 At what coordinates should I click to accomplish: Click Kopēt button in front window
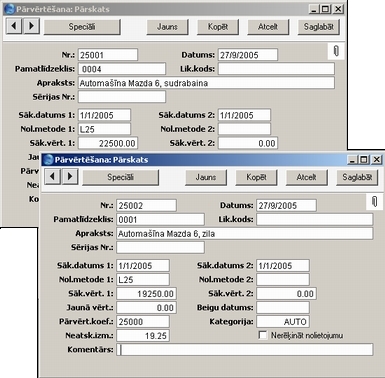[x=256, y=177]
